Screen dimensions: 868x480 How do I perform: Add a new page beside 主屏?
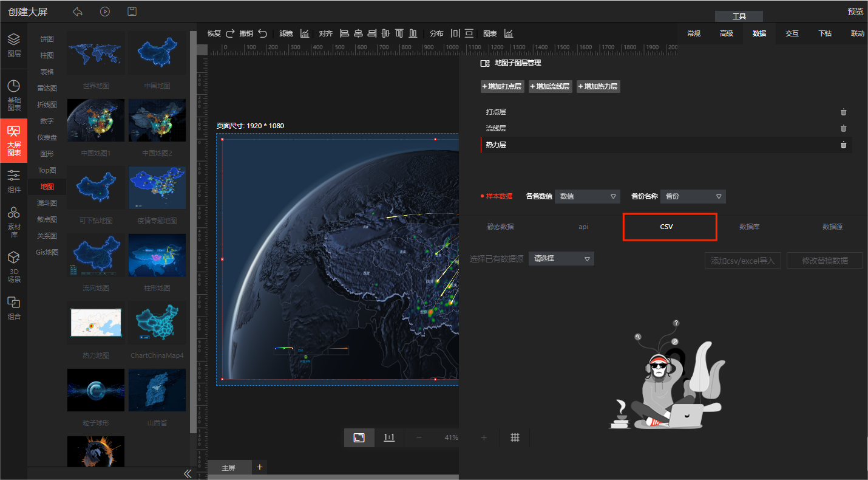tap(260, 467)
